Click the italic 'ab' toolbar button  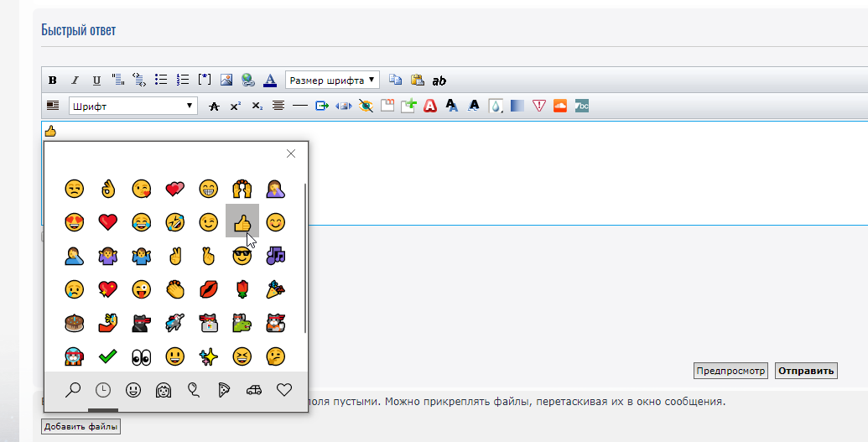pyautogui.click(x=439, y=81)
